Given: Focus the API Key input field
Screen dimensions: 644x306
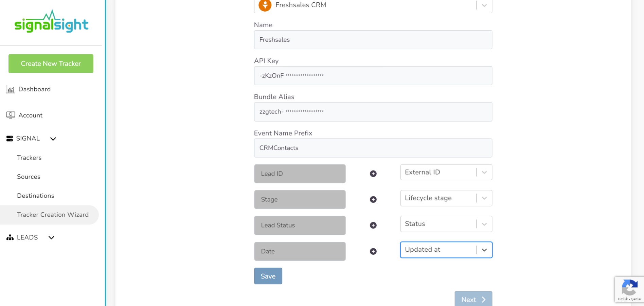Looking at the screenshot, I should click(x=373, y=76).
